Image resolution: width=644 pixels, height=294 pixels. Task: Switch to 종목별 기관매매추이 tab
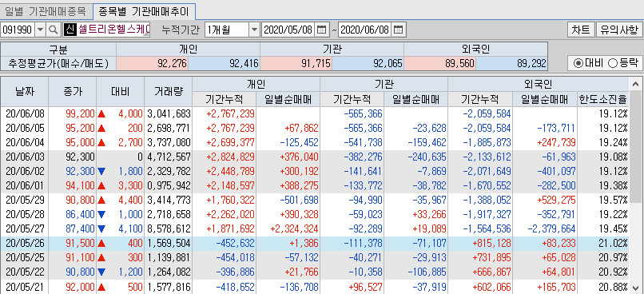coord(144,12)
